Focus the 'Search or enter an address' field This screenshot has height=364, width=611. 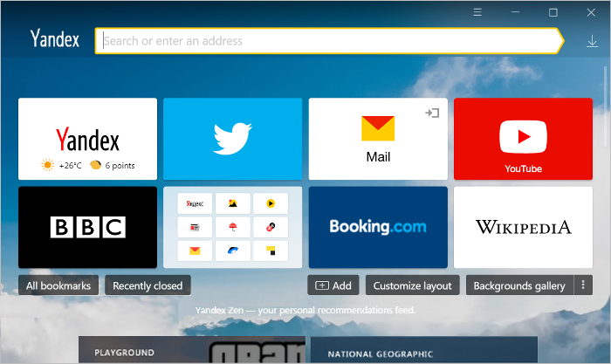coord(329,40)
